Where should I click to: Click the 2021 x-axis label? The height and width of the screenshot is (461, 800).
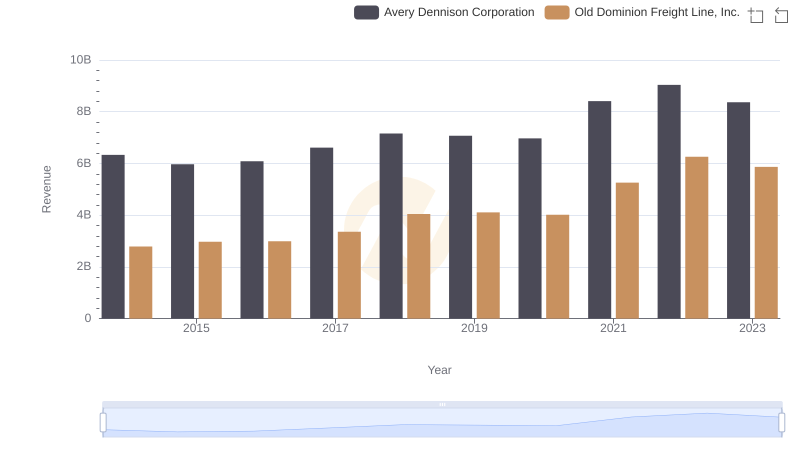point(613,328)
